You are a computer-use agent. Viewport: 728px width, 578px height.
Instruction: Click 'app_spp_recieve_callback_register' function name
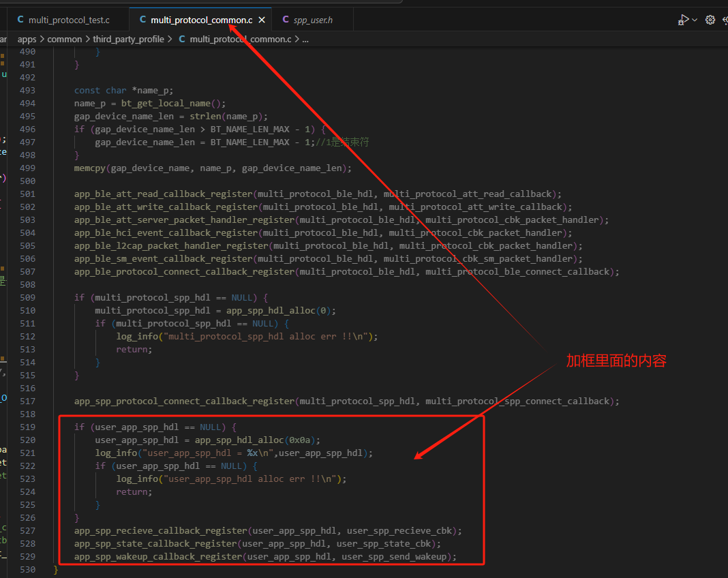coord(161,531)
